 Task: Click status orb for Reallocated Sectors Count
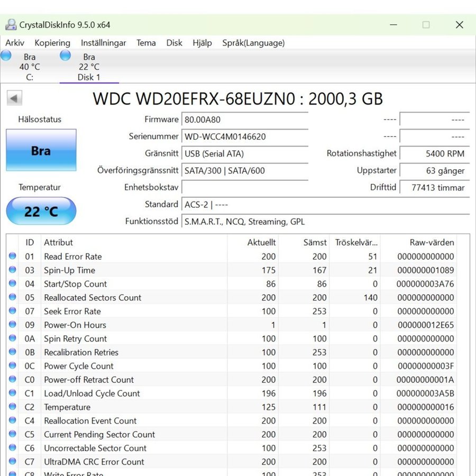tap(13, 298)
